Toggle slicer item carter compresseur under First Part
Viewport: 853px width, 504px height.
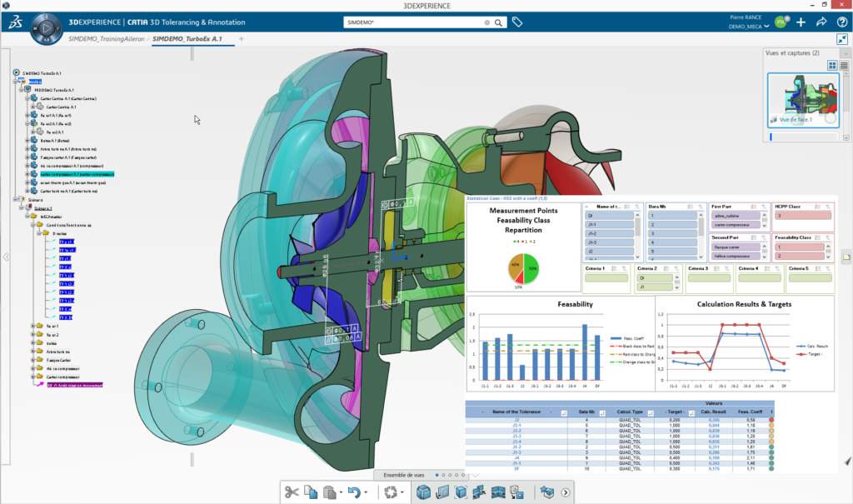pos(736,225)
